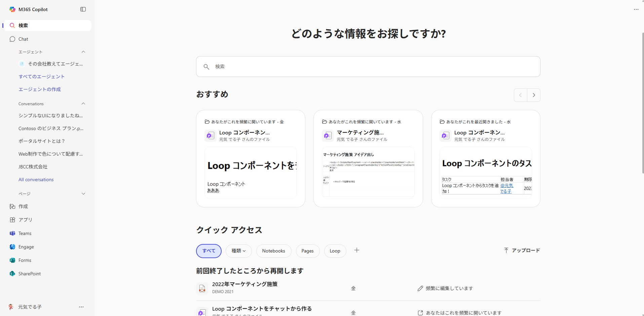The width and height of the screenshot is (644, 316).
Task: Open file Loop コンポーネントをチャットから作る
Action: coord(262,309)
